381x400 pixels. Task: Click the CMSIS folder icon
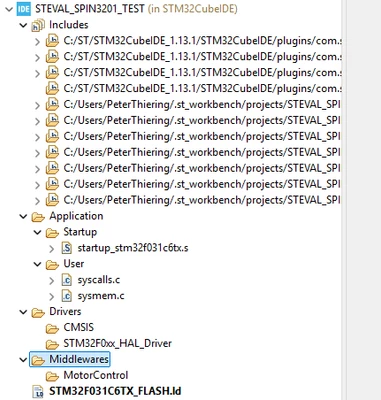[x=52, y=328]
